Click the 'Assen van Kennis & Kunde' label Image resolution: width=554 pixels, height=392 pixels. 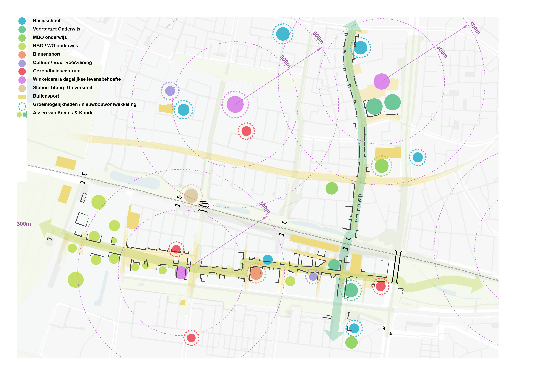coord(63,113)
